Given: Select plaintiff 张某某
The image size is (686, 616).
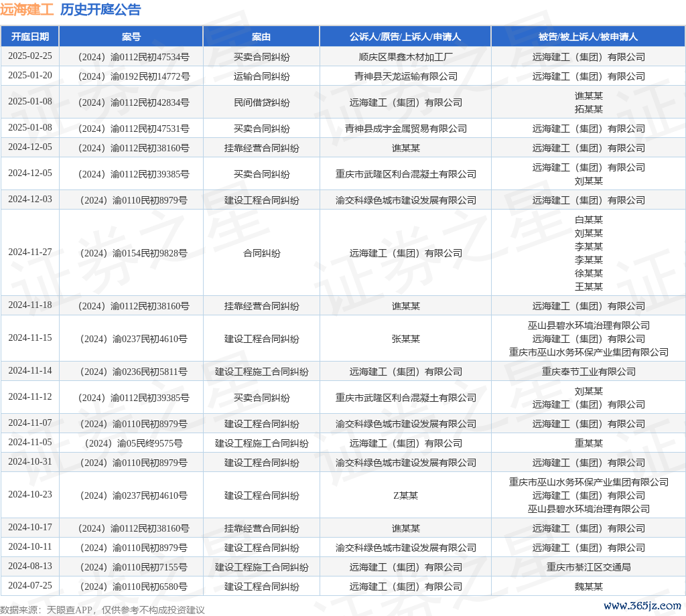Looking at the screenshot, I should 405,339.
